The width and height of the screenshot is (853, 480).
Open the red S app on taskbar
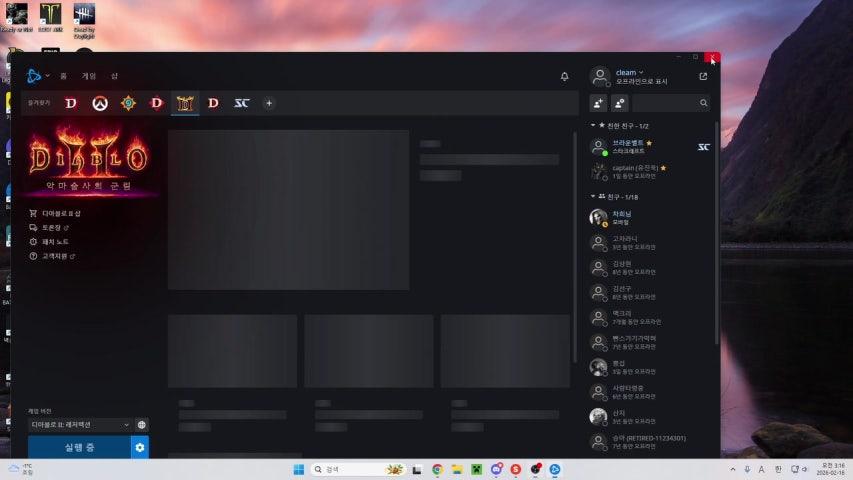[516, 469]
